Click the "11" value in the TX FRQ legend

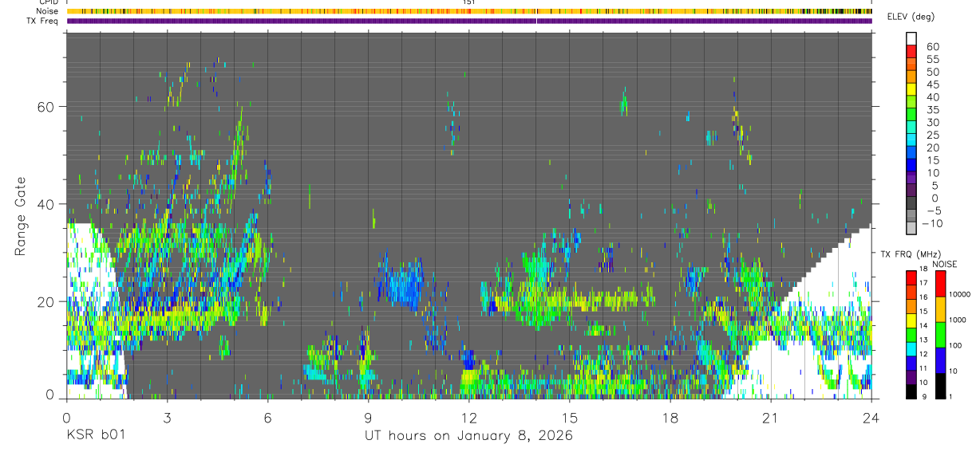tap(924, 369)
